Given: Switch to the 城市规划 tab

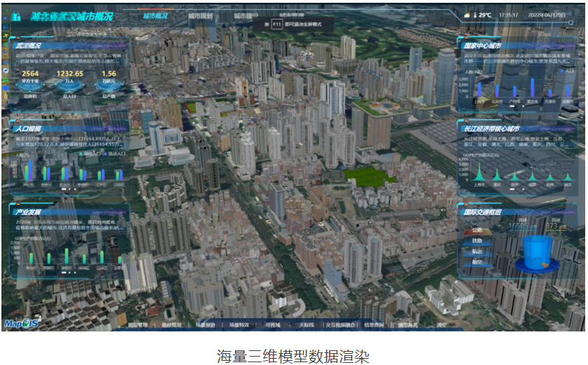Looking at the screenshot, I should click(201, 15).
